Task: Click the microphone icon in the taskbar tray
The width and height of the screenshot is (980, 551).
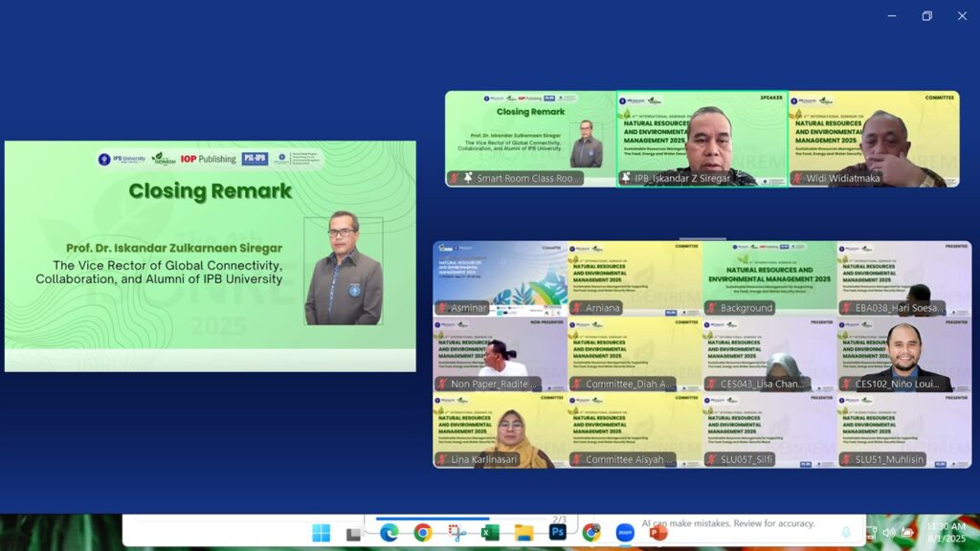Action: (846, 532)
